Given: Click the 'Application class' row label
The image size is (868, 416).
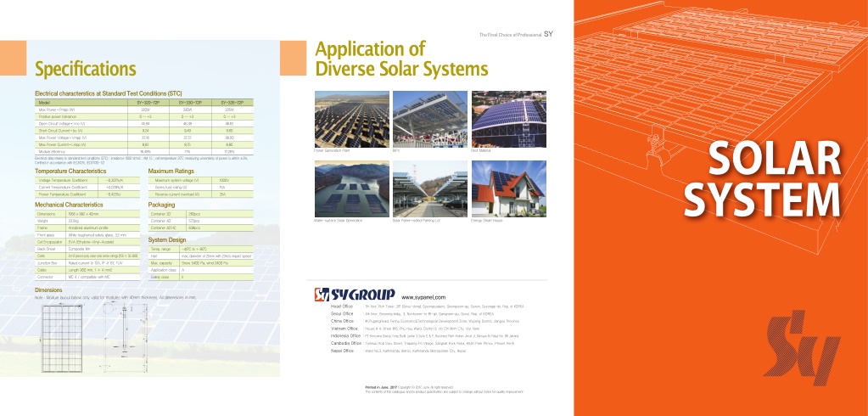Looking at the screenshot, I should (x=163, y=270).
